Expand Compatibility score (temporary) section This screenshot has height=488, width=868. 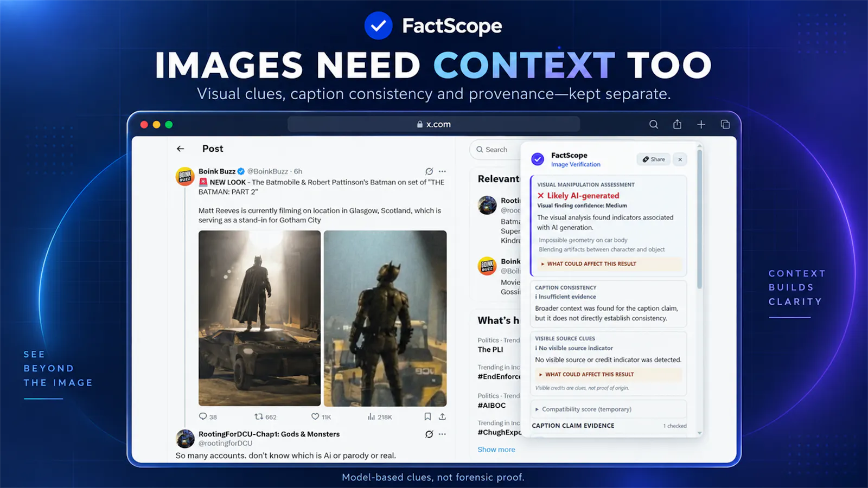tap(609, 409)
